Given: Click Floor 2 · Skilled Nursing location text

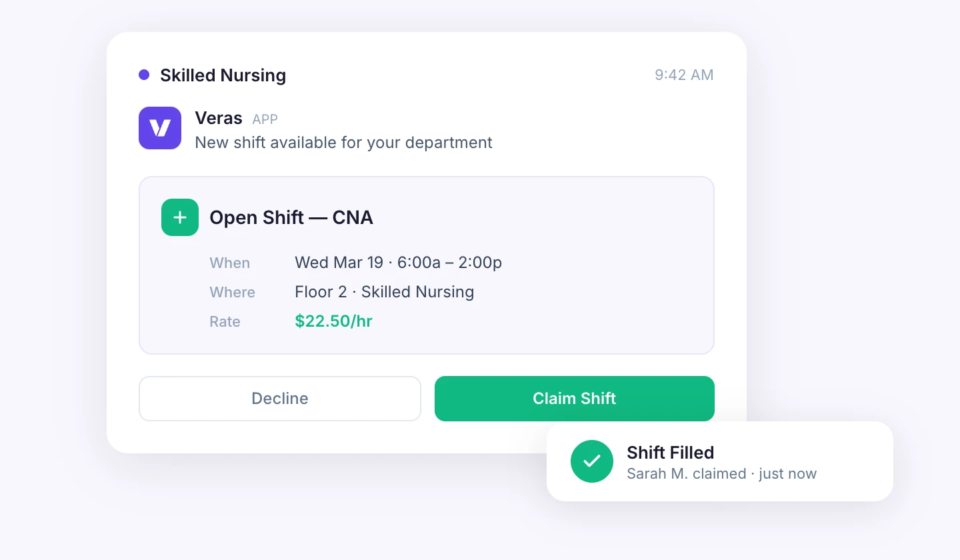Looking at the screenshot, I should pyautogui.click(x=385, y=292).
